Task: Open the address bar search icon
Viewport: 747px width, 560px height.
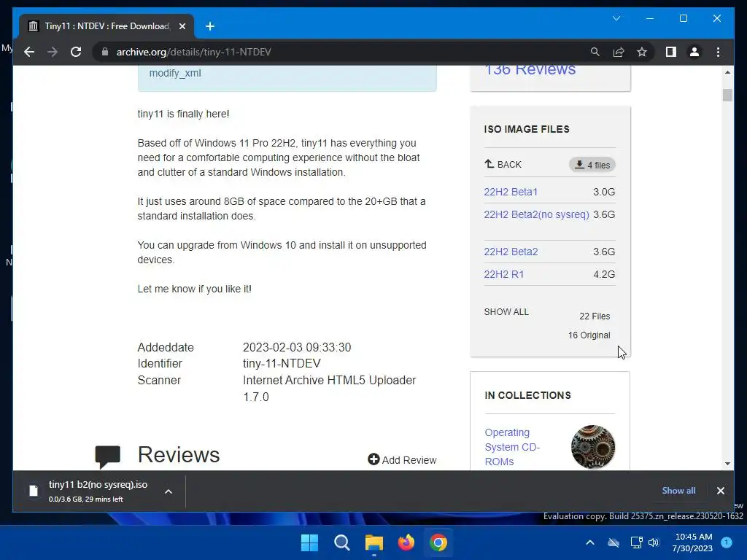Action: (x=595, y=52)
